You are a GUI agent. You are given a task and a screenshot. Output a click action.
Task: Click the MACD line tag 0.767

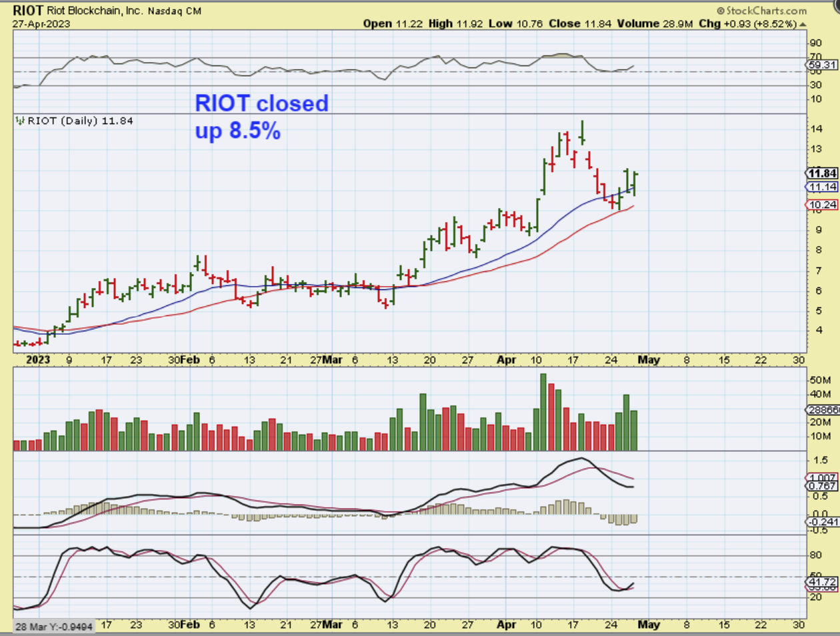click(x=823, y=486)
